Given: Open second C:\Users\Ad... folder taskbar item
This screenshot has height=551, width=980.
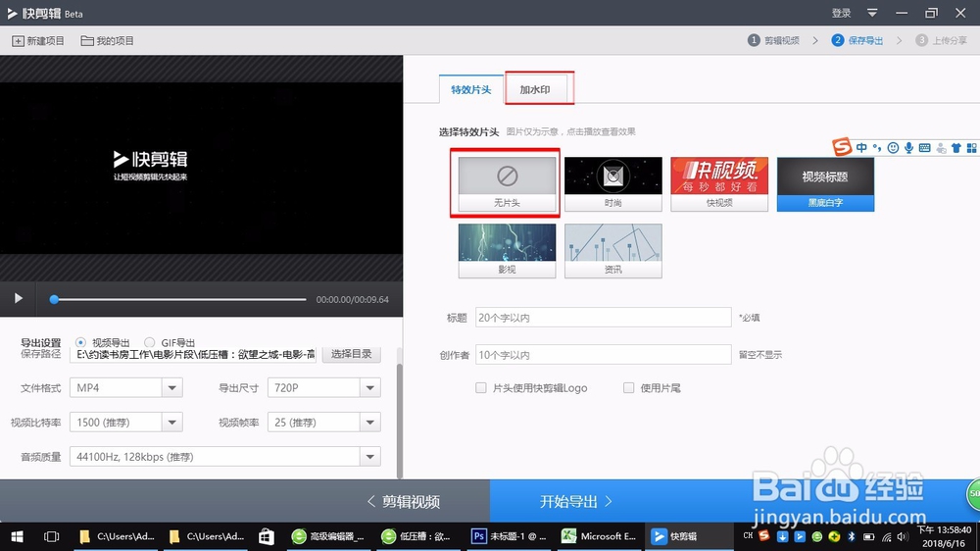Looking at the screenshot, I should pos(207,536).
